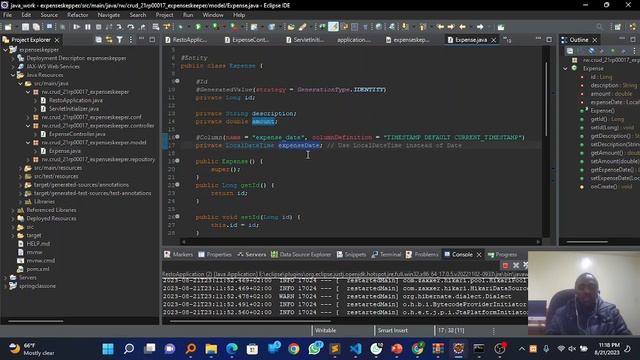
Task: Switch to the Data Source Explorer tab
Action: point(301,254)
